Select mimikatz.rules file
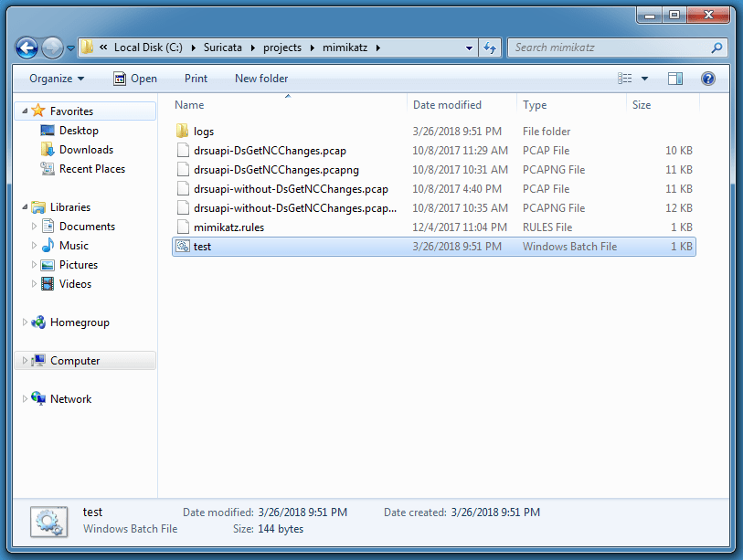Screen dimensions: 743x560 click(228, 227)
